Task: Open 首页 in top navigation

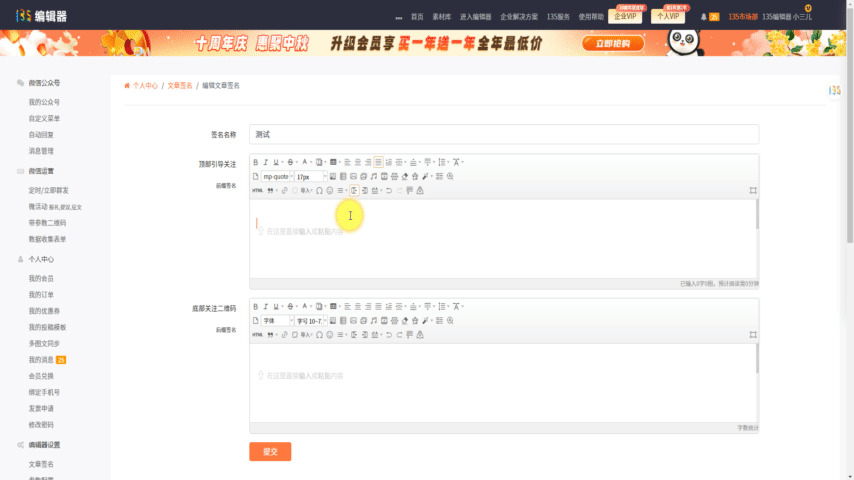Action: pos(417,17)
